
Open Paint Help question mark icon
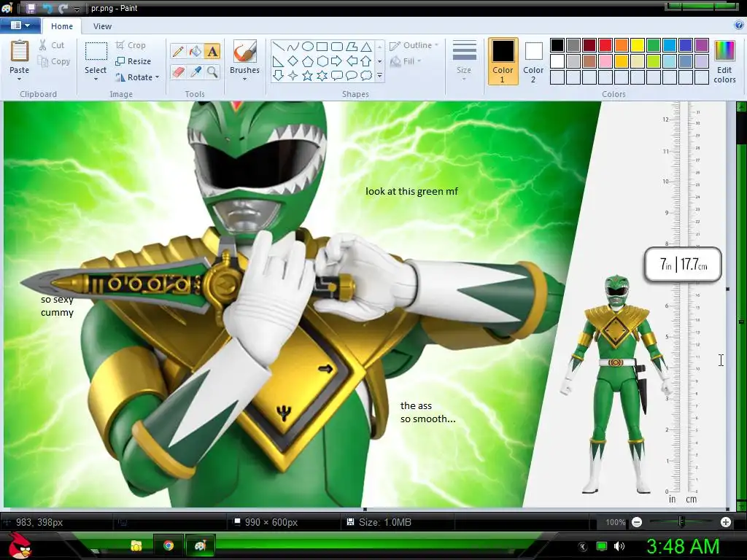click(739, 26)
